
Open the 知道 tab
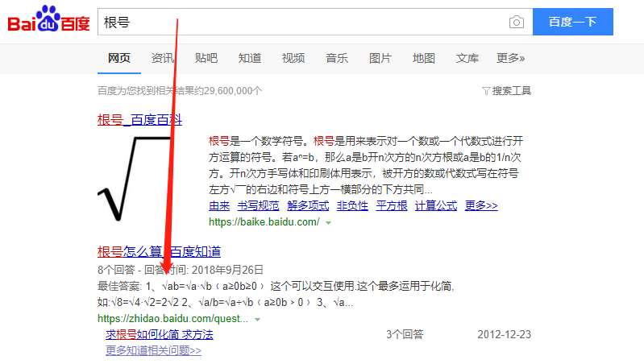(250, 58)
